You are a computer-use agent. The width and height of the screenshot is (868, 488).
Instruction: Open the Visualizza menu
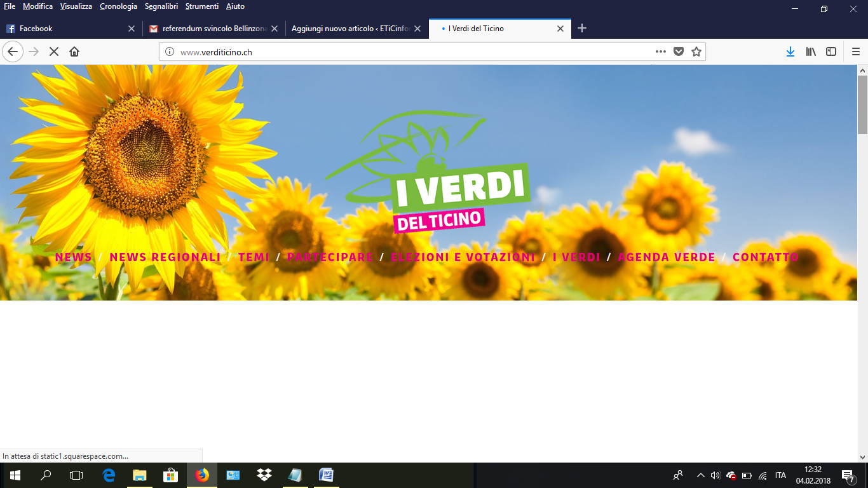pyautogui.click(x=76, y=6)
